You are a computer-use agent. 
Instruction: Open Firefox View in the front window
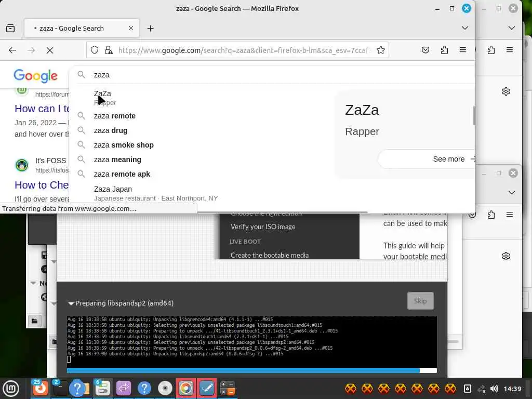10,28
